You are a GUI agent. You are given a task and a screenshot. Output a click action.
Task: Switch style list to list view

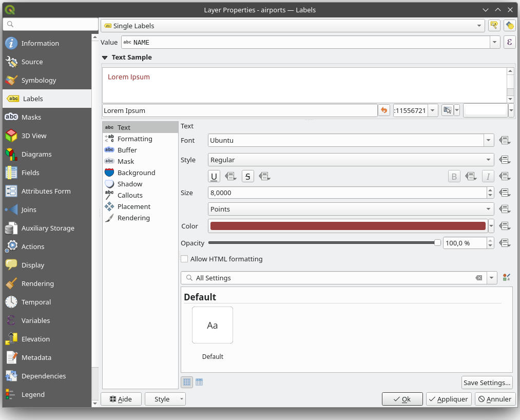[199, 382]
